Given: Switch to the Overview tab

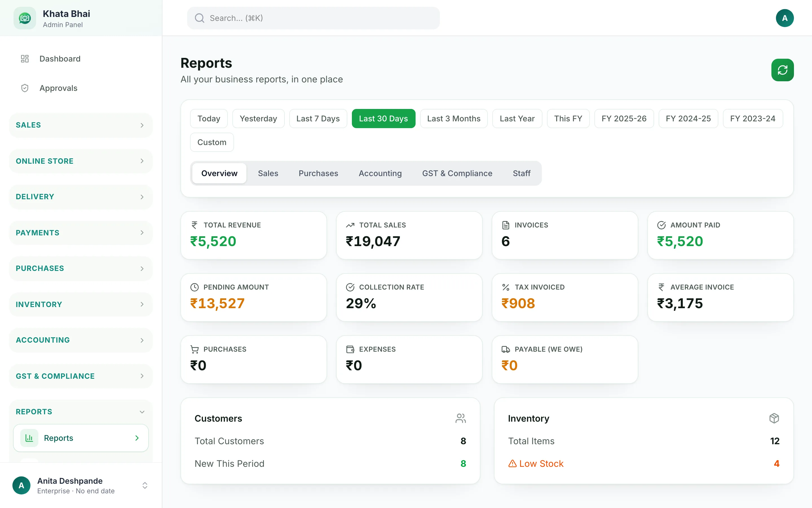Looking at the screenshot, I should point(219,173).
